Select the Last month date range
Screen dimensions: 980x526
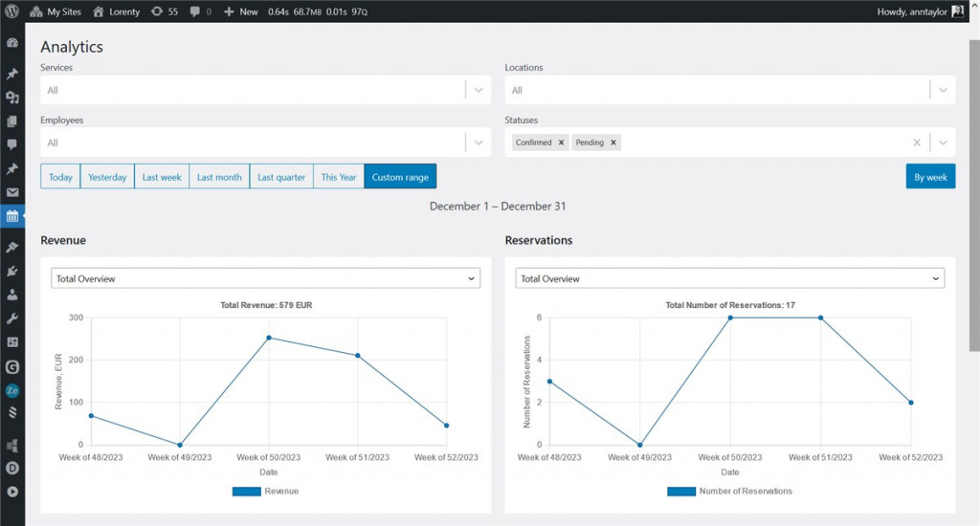click(x=219, y=177)
